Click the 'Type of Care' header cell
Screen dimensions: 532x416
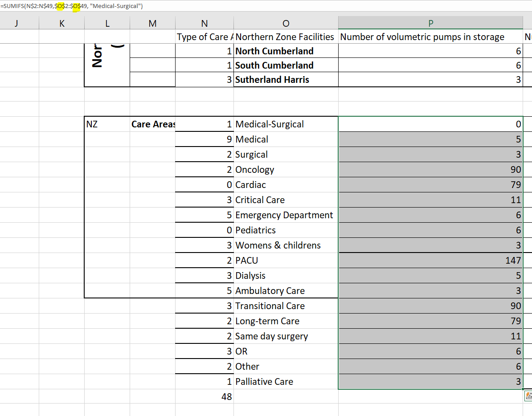[x=204, y=37]
